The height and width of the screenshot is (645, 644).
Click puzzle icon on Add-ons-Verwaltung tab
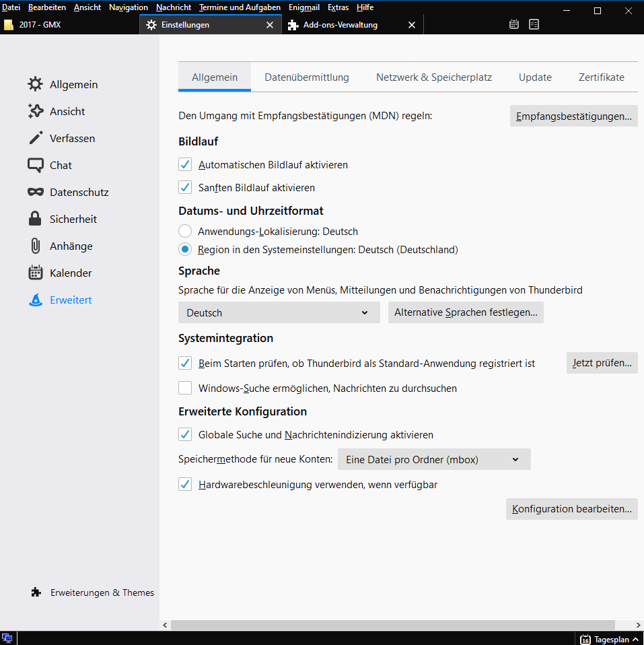click(293, 25)
